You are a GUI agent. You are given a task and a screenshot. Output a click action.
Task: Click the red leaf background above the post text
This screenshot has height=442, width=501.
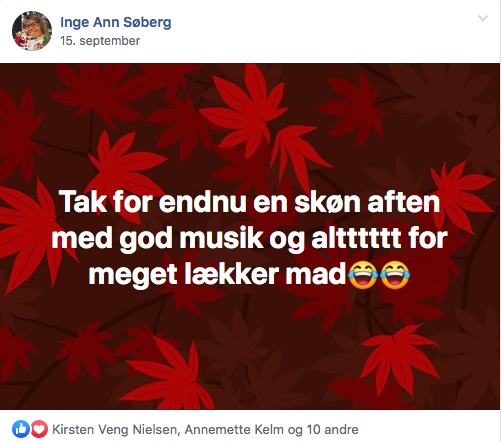[x=250, y=123]
